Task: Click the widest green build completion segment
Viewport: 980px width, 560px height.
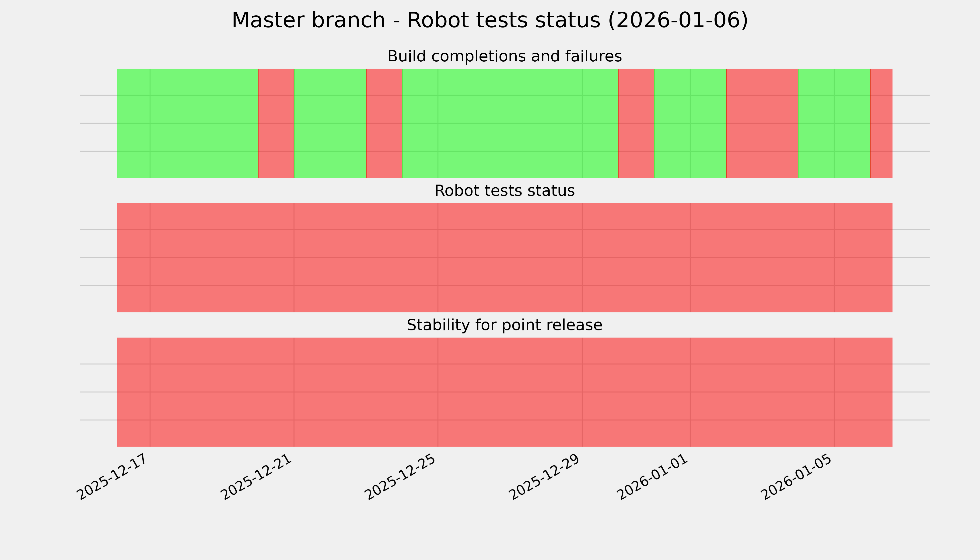Action: 510,123
